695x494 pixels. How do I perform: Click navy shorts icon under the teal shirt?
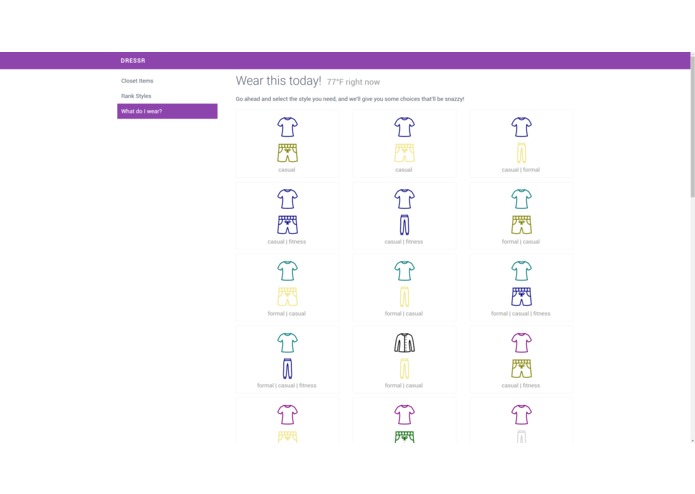click(521, 296)
